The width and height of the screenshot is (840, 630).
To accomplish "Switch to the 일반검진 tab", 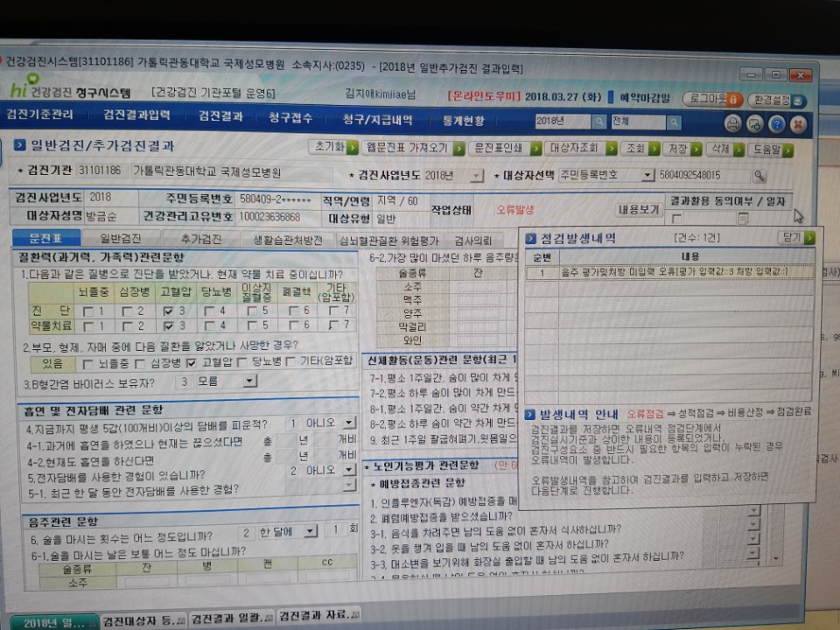I will click(x=121, y=238).
